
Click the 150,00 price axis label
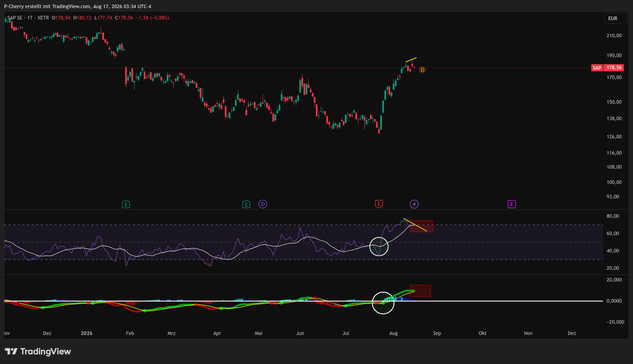click(x=614, y=102)
